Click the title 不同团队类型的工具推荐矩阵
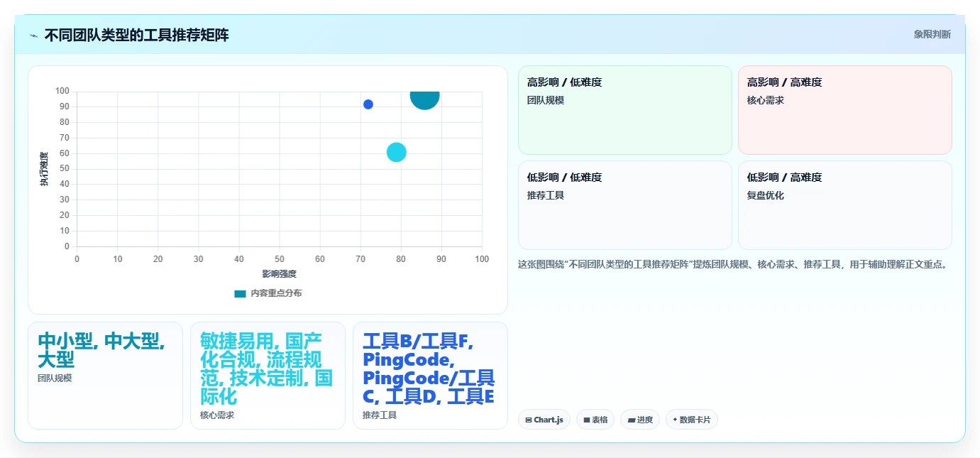Image resolution: width=980 pixels, height=458 pixels. [136, 35]
